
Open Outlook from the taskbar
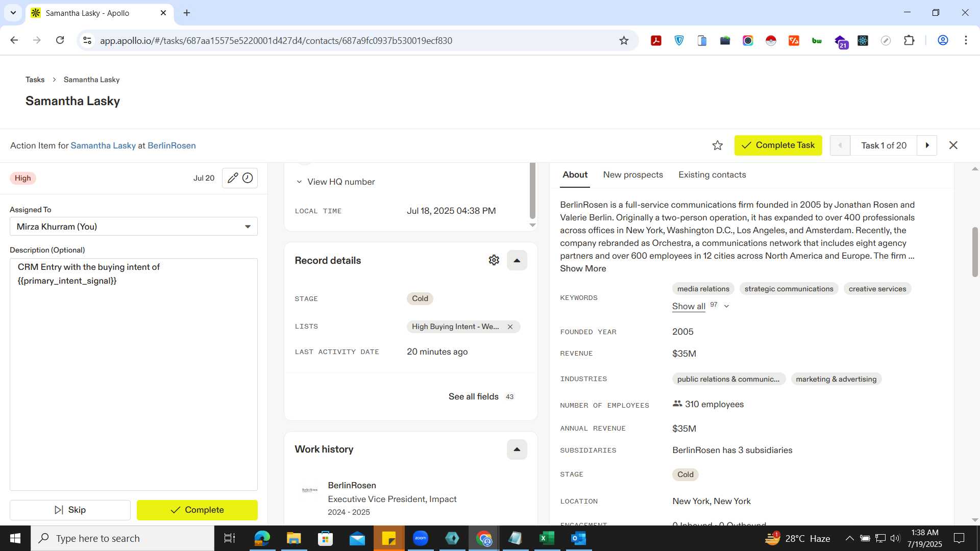[578, 538]
